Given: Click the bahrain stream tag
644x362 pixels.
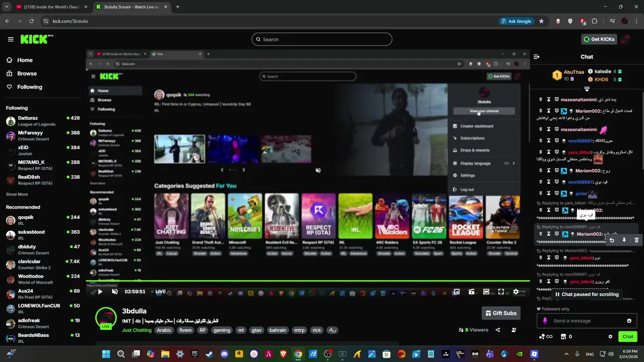Looking at the screenshot, I should click(x=277, y=330).
